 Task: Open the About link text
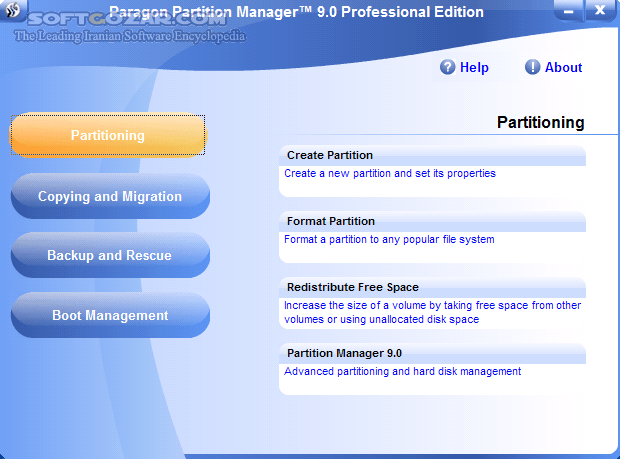[563, 67]
